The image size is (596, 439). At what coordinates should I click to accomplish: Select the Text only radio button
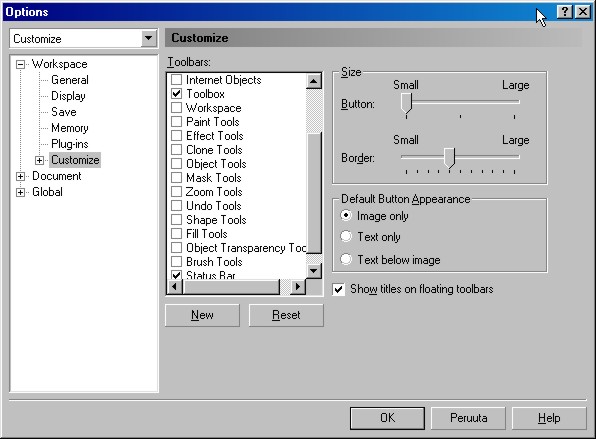click(x=346, y=236)
